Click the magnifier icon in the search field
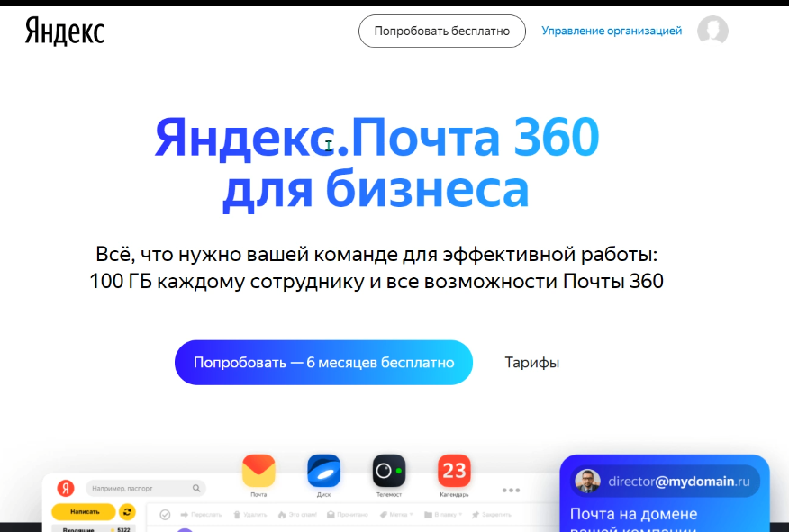Image resolution: width=789 pixels, height=532 pixels. coord(196,489)
